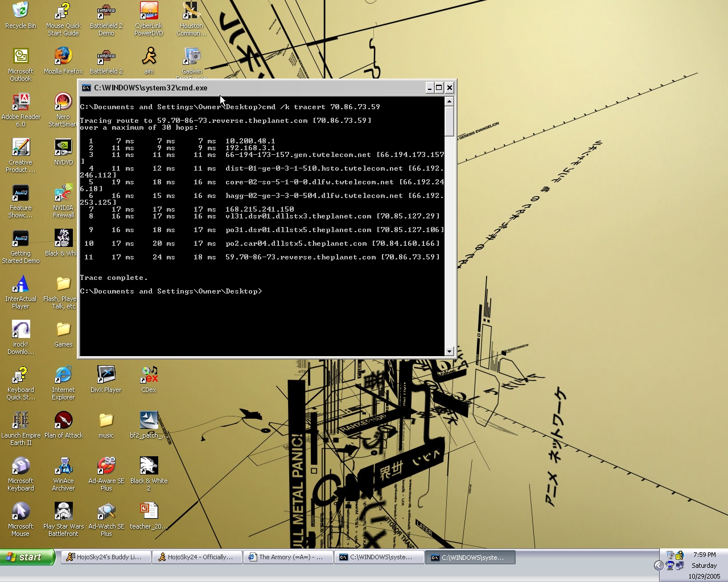Viewport: 728px width, 582px height.
Task: Click the cmd scrollbar up arrow
Action: [449, 101]
